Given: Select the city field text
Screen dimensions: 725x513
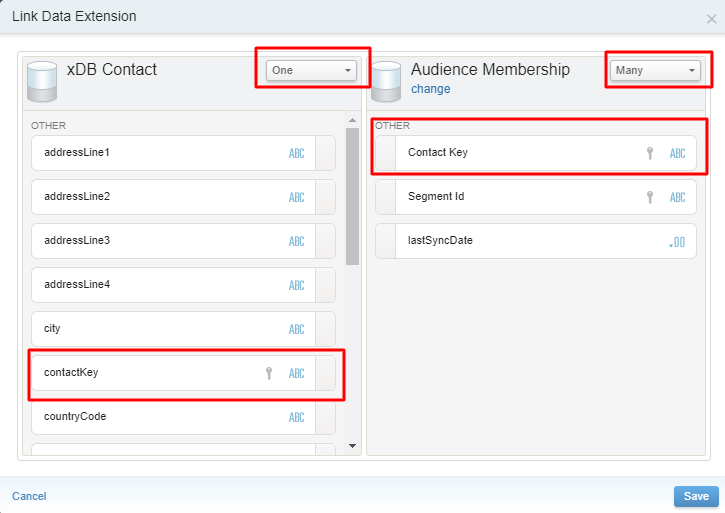Looking at the screenshot, I should [52, 328].
